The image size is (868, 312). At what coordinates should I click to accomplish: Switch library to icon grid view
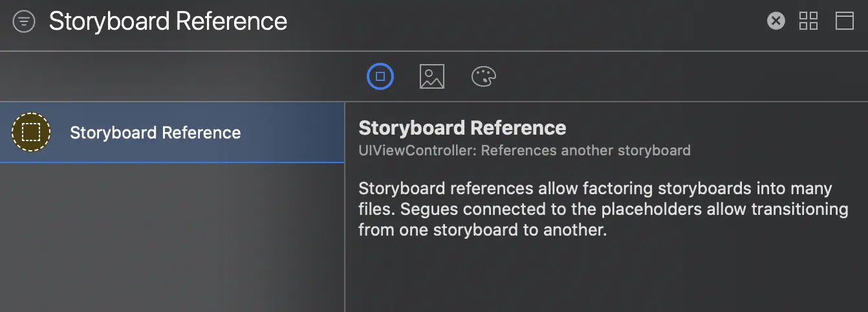tap(808, 21)
